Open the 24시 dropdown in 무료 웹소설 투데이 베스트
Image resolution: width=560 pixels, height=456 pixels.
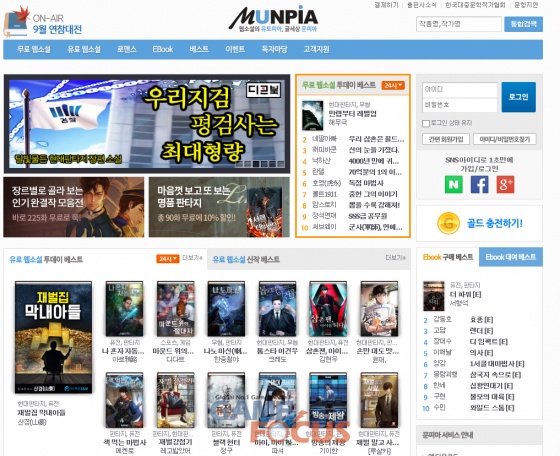pyautogui.click(x=393, y=85)
